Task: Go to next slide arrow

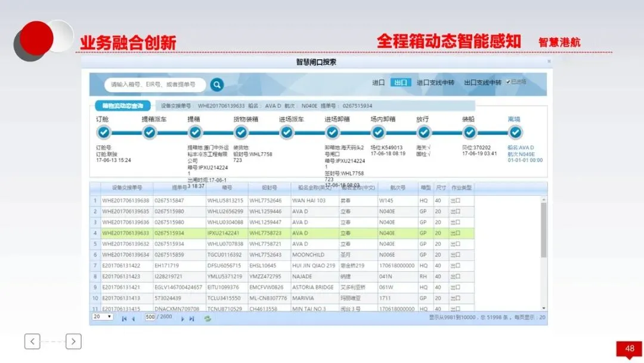Action: 73,342
